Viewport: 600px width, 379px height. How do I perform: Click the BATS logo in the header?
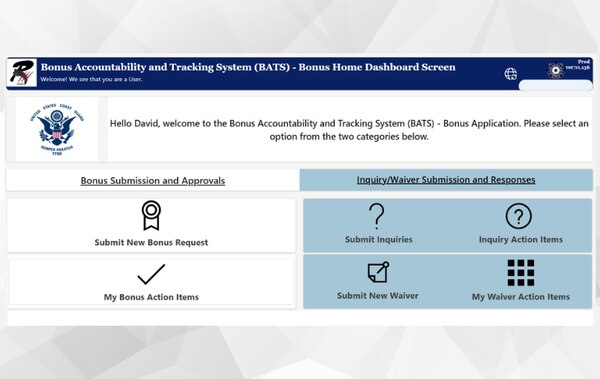(22, 73)
